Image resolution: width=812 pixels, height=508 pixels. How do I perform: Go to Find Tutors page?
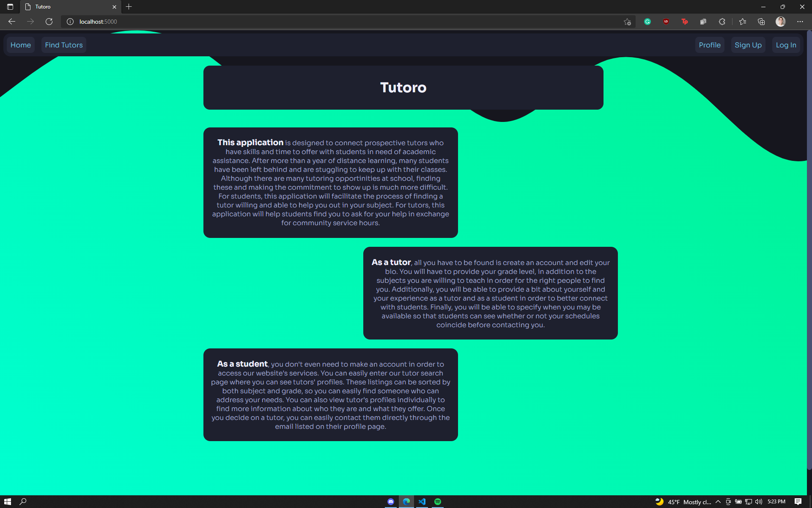[64, 45]
